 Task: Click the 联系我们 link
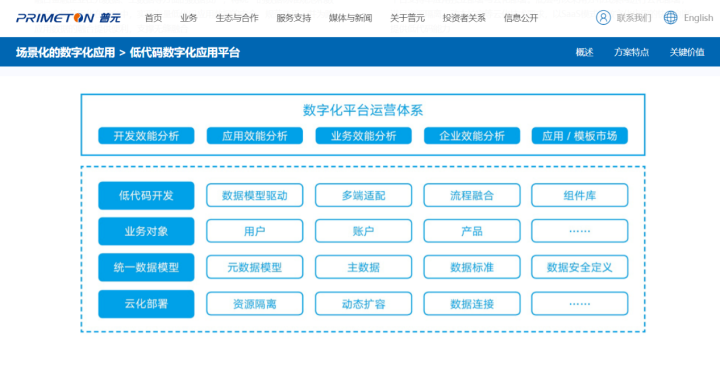click(x=634, y=18)
